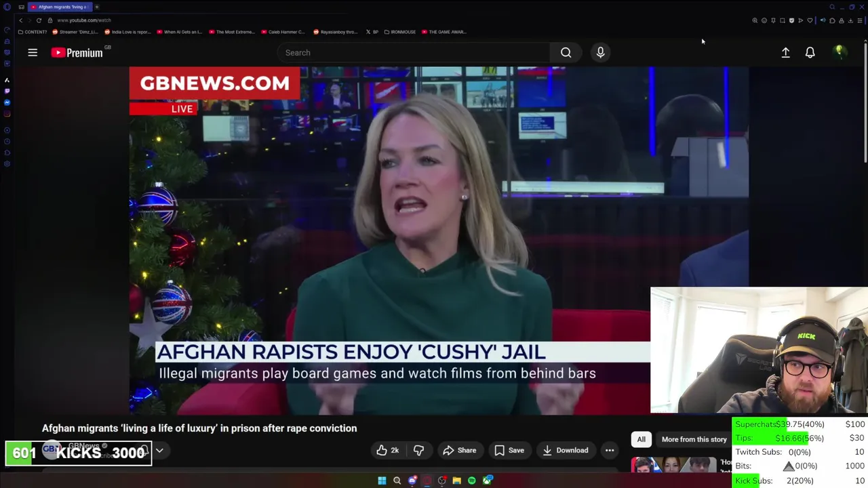Open the 'Caleb Hammer C...' bookmark

[283, 32]
